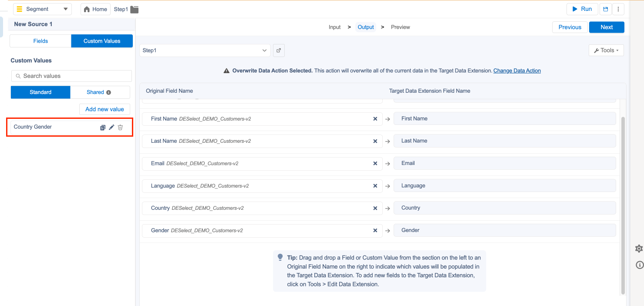Open Step1 in a new window
The height and width of the screenshot is (306, 644).
pyautogui.click(x=279, y=50)
